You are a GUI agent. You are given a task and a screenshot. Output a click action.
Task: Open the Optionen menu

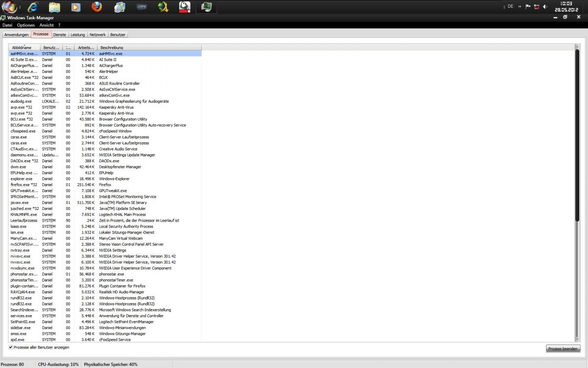26,25
